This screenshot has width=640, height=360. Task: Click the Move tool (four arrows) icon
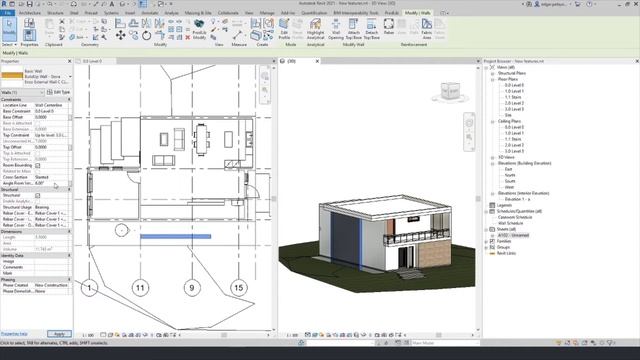pos(120,36)
